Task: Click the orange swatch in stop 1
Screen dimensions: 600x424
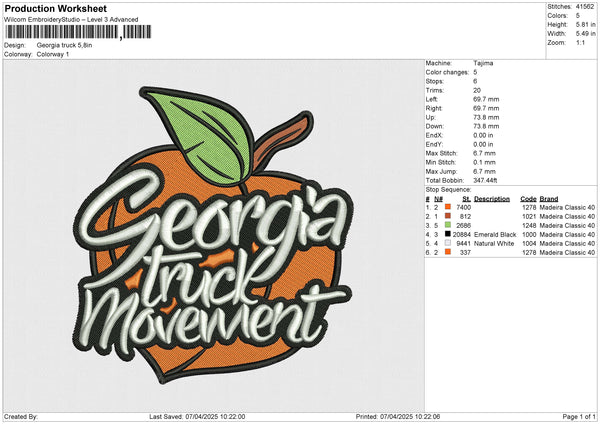Action: (448, 207)
